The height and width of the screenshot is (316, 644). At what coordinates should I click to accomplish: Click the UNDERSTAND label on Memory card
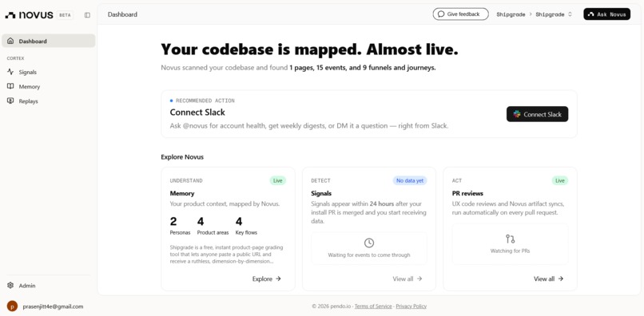(186, 180)
